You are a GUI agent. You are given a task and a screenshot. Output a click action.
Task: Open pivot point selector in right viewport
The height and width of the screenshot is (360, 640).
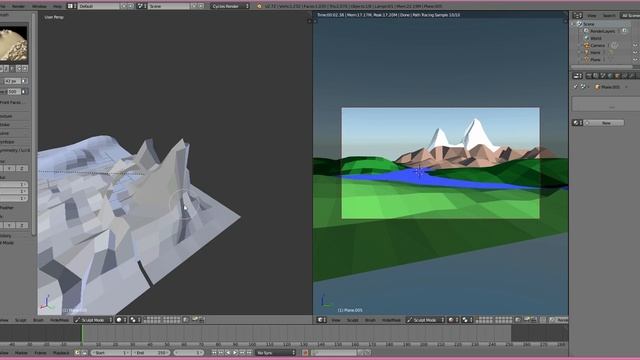467,320
